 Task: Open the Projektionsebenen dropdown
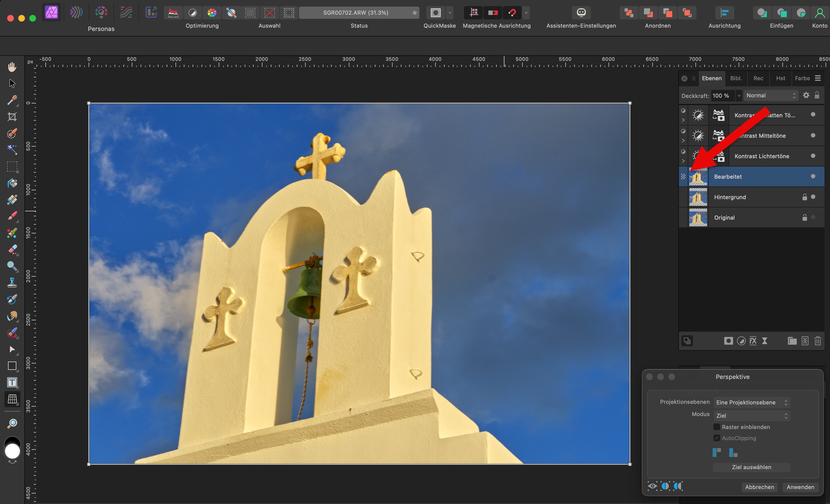point(752,402)
